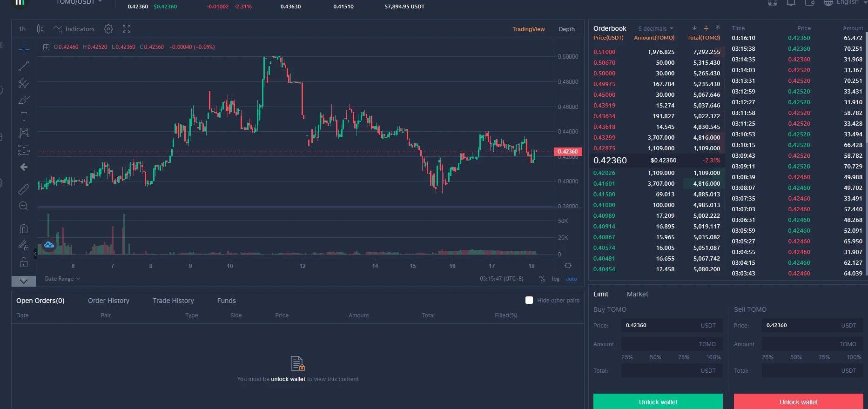
Task: Open the 1h timeframe selector
Action: tap(22, 29)
